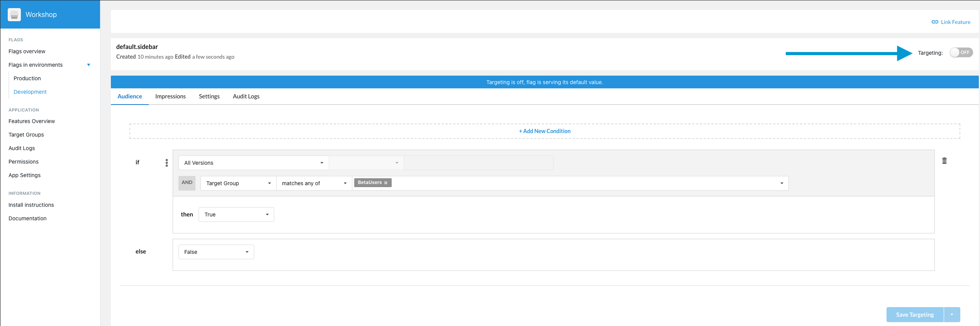Click Add New Condition
The image size is (980, 326).
coord(545,131)
